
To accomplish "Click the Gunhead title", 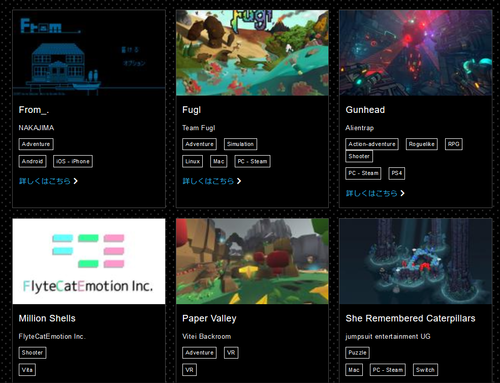I will pos(365,110).
